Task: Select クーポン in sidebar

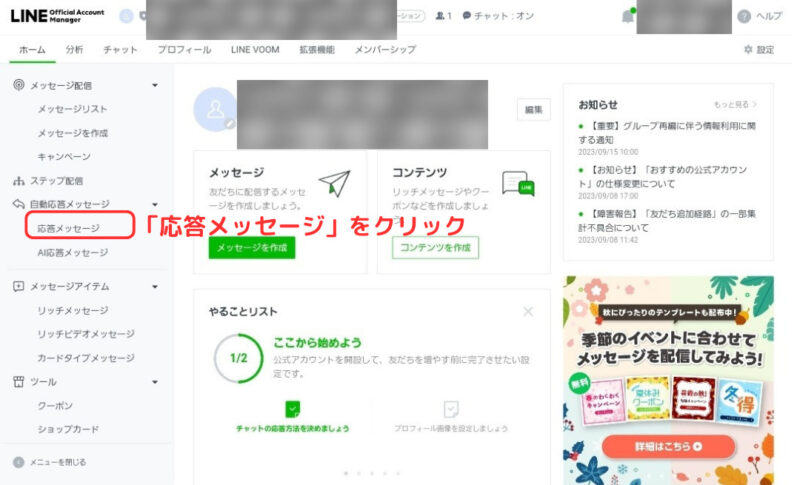Action: pyautogui.click(x=55, y=405)
